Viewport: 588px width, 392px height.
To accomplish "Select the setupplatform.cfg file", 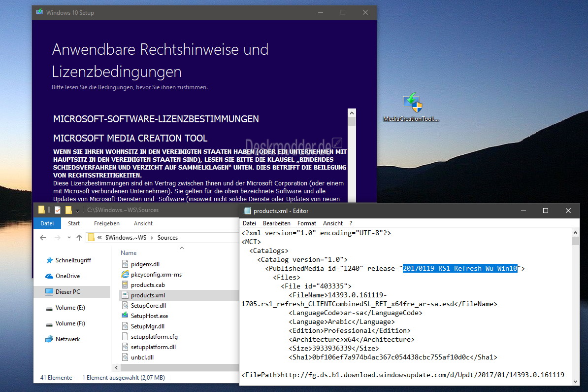I will (154, 337).
